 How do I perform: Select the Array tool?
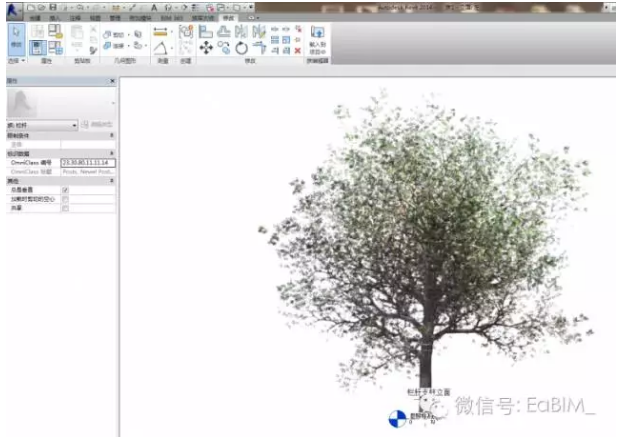[x=275, y=40]
